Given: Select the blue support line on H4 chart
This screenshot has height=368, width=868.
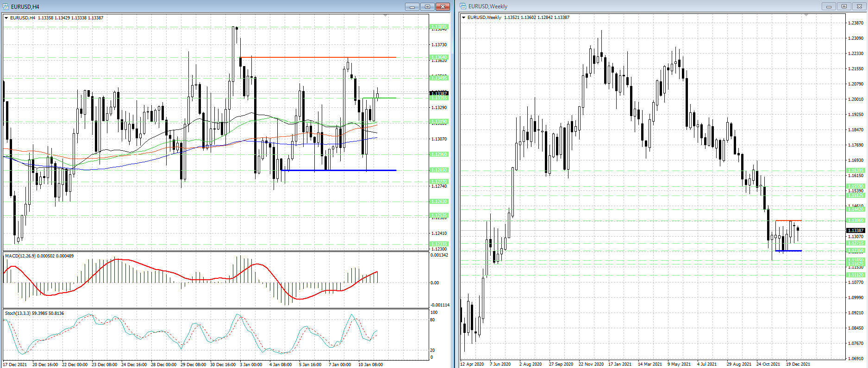Looking at the screenshot, I should 338,171.
